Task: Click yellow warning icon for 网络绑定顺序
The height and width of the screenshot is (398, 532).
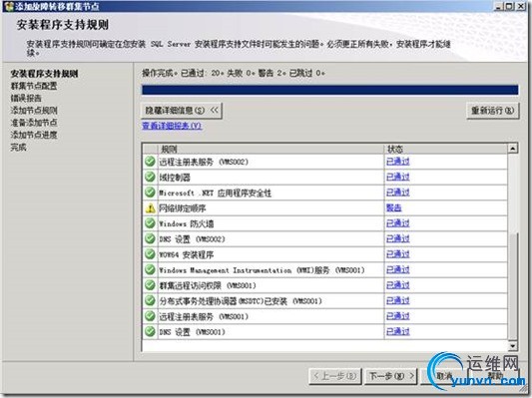Action: [x=150, y=208]
